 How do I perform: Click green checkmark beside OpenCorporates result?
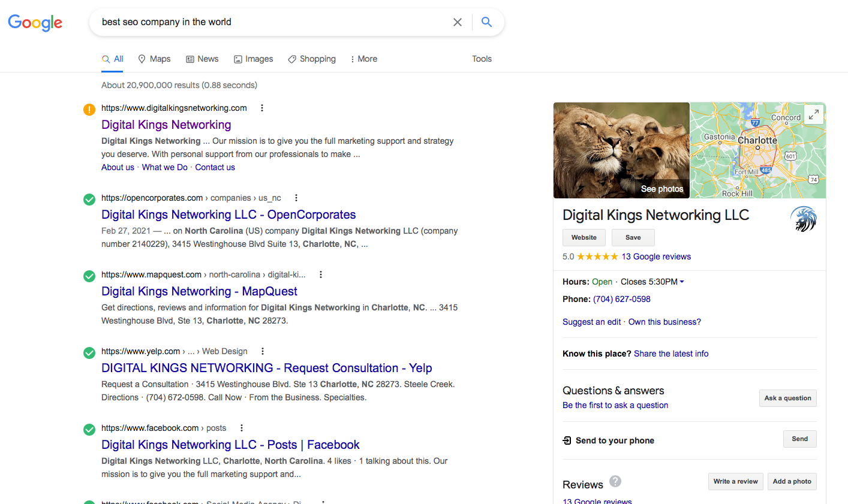click(89, 200)
